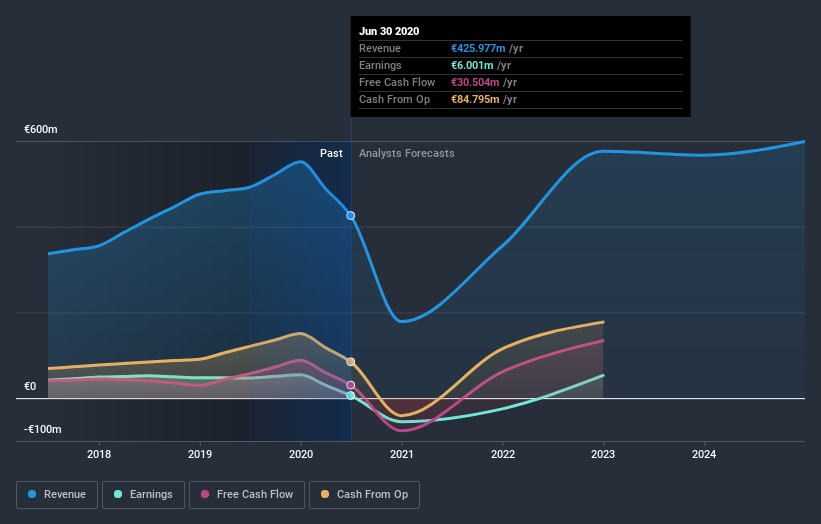Click the -€100m y-axis label

click(x=42, y=429)
